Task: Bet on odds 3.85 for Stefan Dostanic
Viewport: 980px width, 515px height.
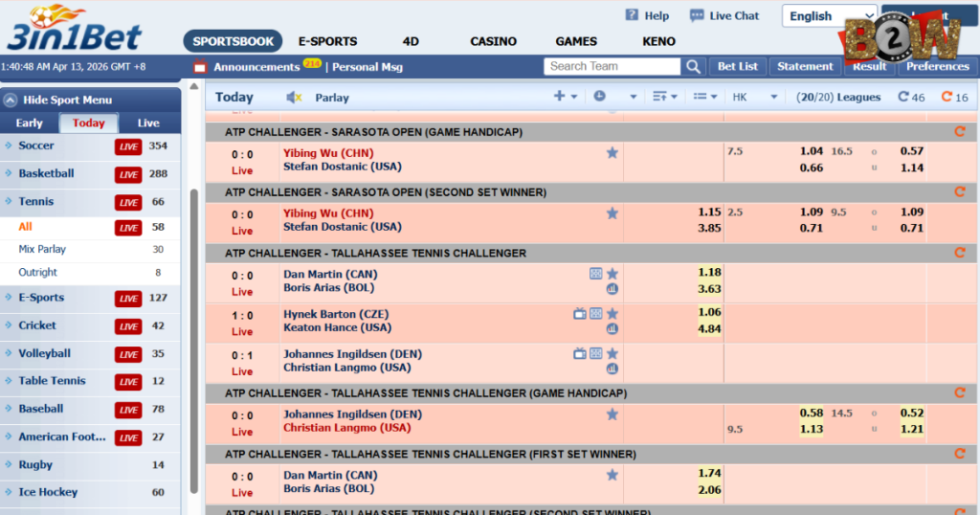Action: point(709,228)
